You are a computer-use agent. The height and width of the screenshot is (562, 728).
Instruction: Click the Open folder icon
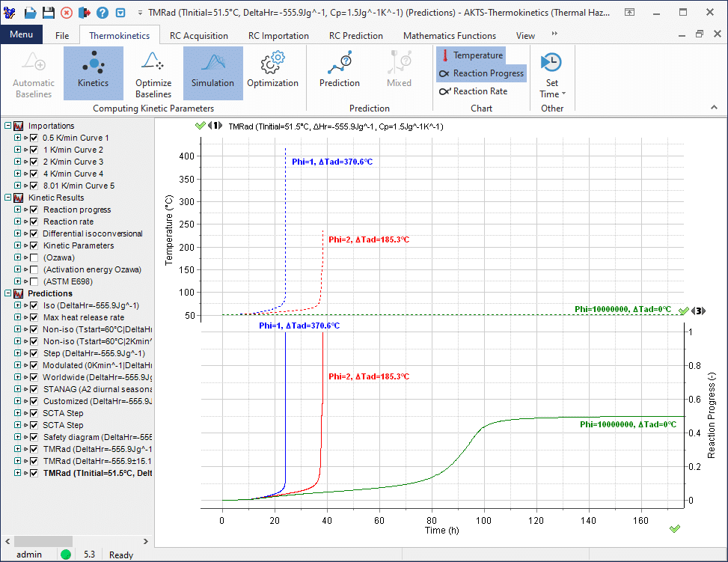30,13
